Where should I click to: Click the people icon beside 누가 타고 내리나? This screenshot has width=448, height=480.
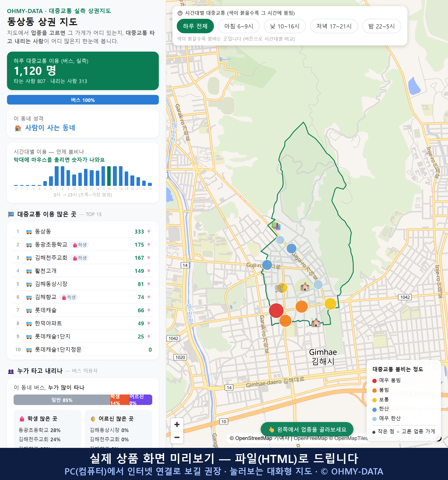[x=11, y=371]
